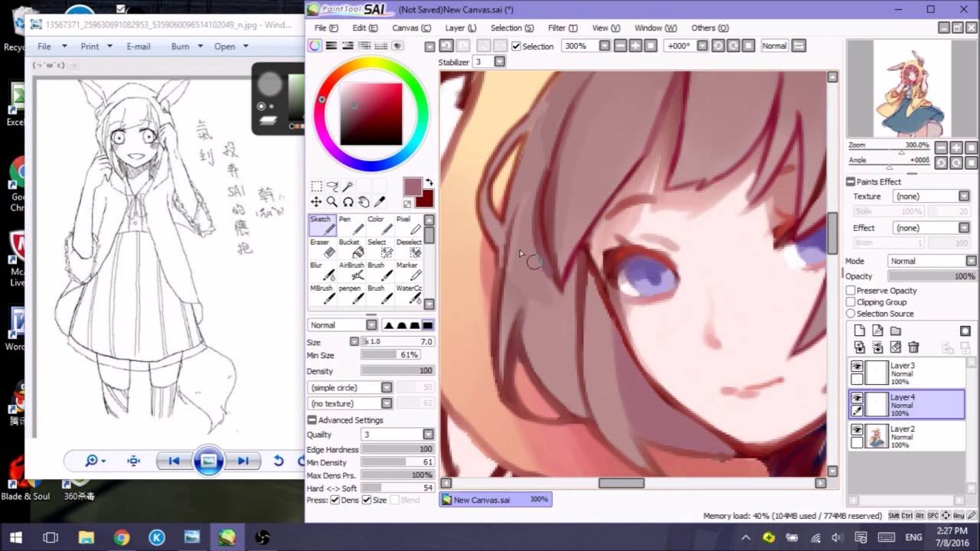The image size is (980, 551).
Task: Click the New Canvas.sai document tab
Action: pyautogui.click(x=495, y=500)
